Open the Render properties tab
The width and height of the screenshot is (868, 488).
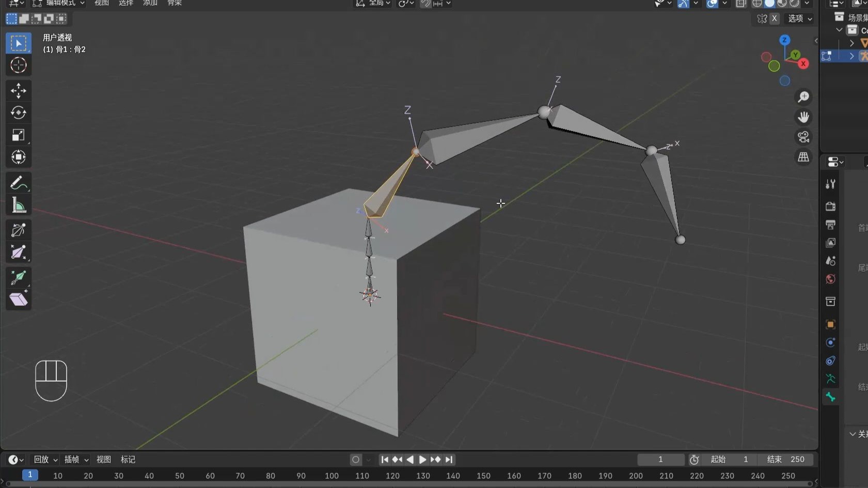coord(831,206)
